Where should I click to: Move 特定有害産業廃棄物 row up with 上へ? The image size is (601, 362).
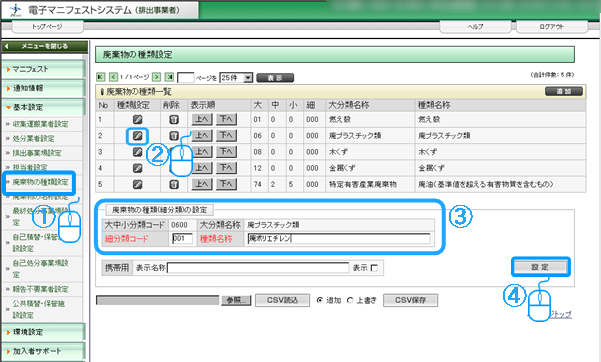(x=202, y=184)
